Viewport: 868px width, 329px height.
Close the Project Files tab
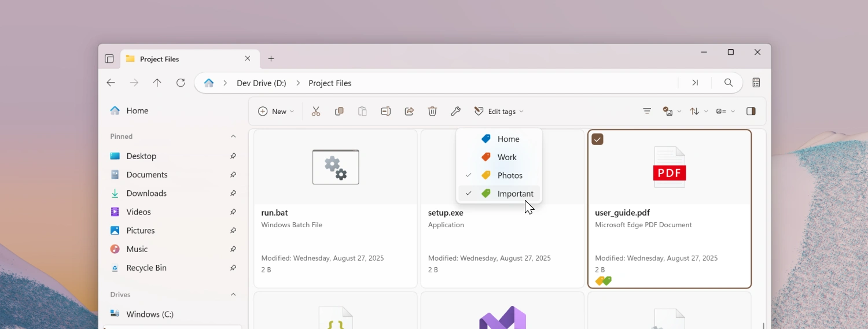point(248,58)
